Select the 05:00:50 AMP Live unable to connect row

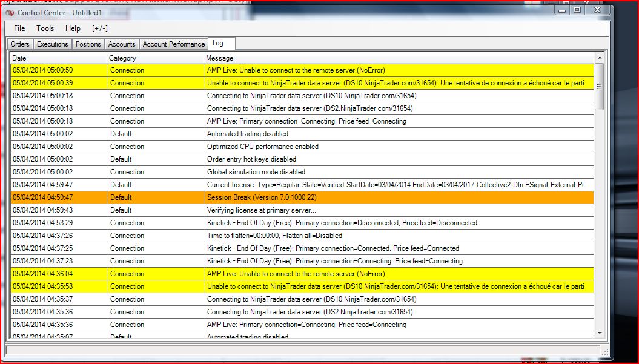tap(302, 70)
